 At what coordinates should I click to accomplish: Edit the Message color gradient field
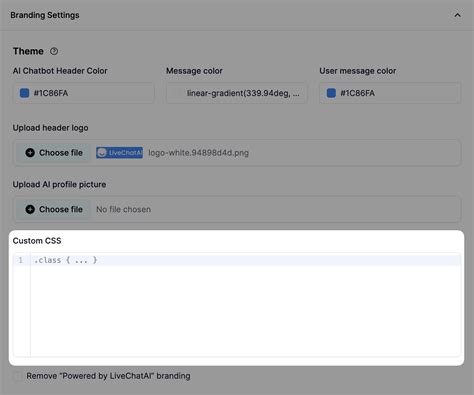pos(237,93)
